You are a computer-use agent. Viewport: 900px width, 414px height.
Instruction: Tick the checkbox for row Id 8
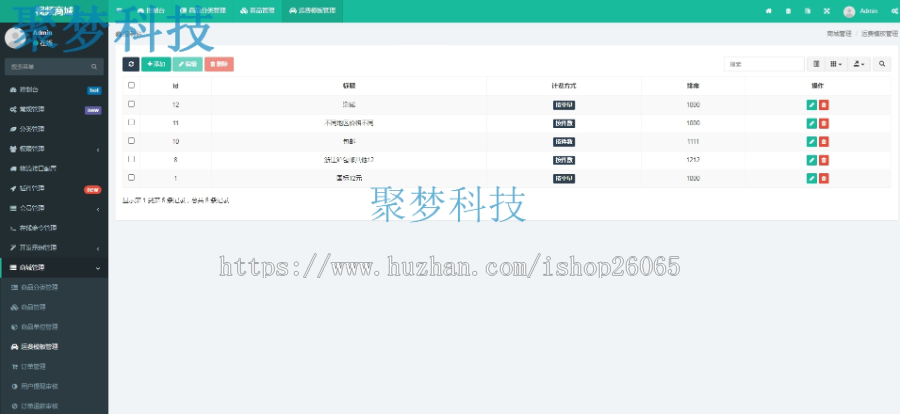pos(131,159)
